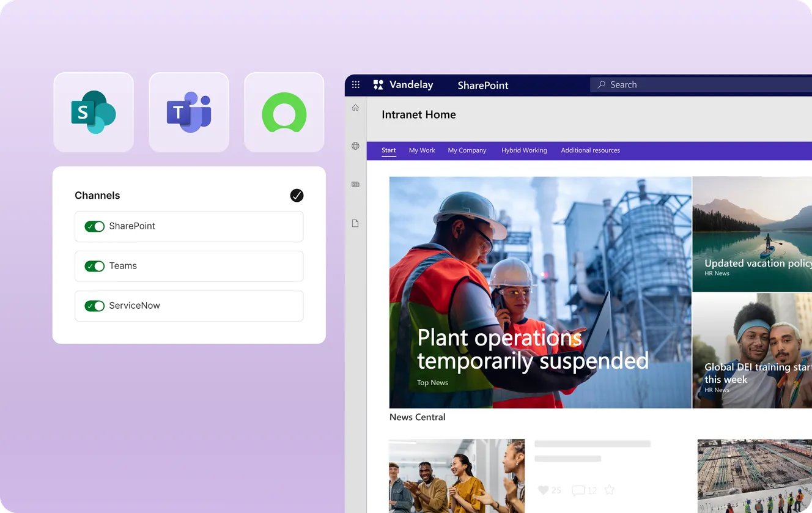Screen dimensions: 812x513
Task: Click the Vandelay site name
Action: [x=412, y=85]
